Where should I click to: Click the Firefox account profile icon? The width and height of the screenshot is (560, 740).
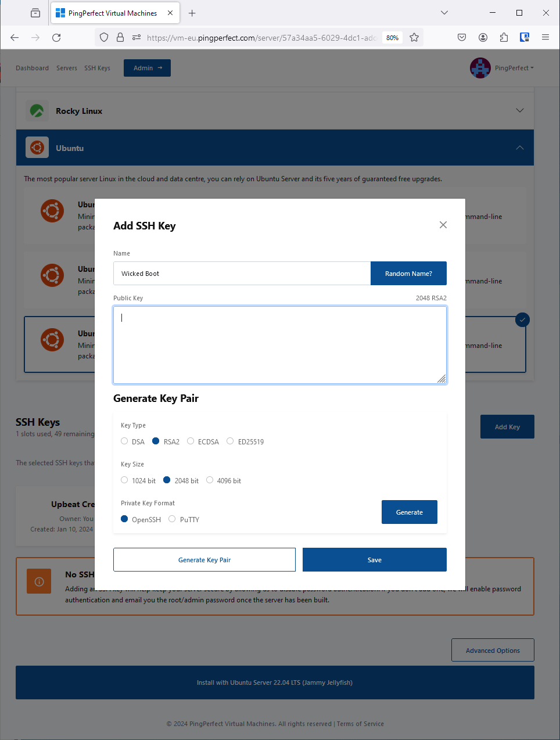(x=483, y=37)
